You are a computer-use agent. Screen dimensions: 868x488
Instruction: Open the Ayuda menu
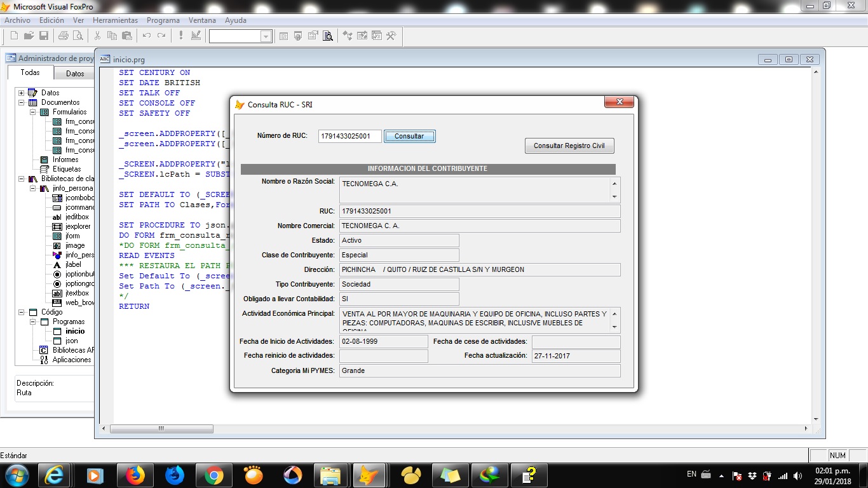coord(236,20)
